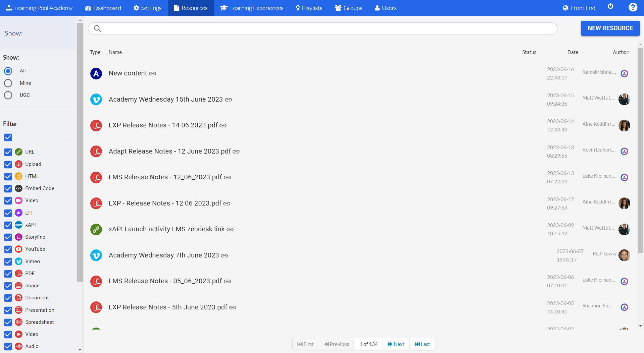644x353 pixels.
Task: Click inside the resource search field
Action: [326, 28]
